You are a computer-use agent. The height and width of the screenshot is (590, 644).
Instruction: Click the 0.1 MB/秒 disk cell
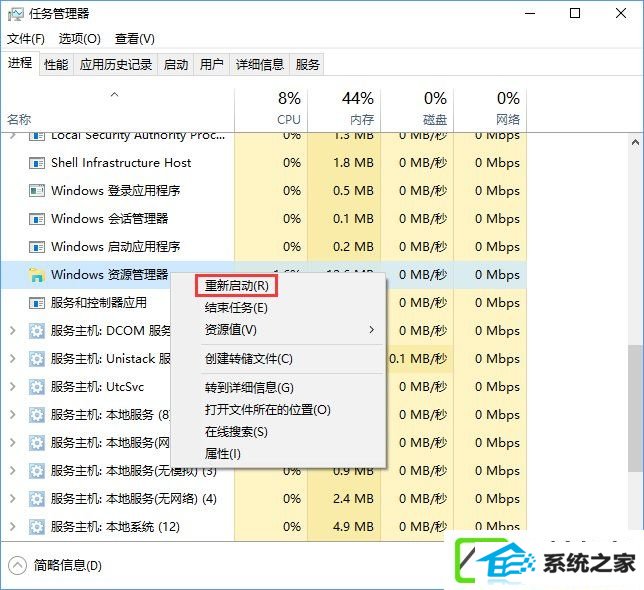(x=418, y=359)
